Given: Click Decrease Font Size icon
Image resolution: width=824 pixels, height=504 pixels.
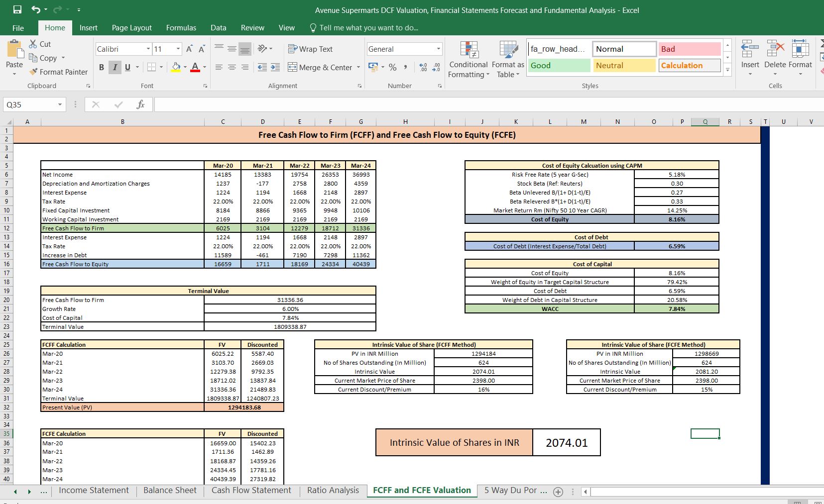Looking at the screenshot, I should pyautogui.click(x=202, y=49).
